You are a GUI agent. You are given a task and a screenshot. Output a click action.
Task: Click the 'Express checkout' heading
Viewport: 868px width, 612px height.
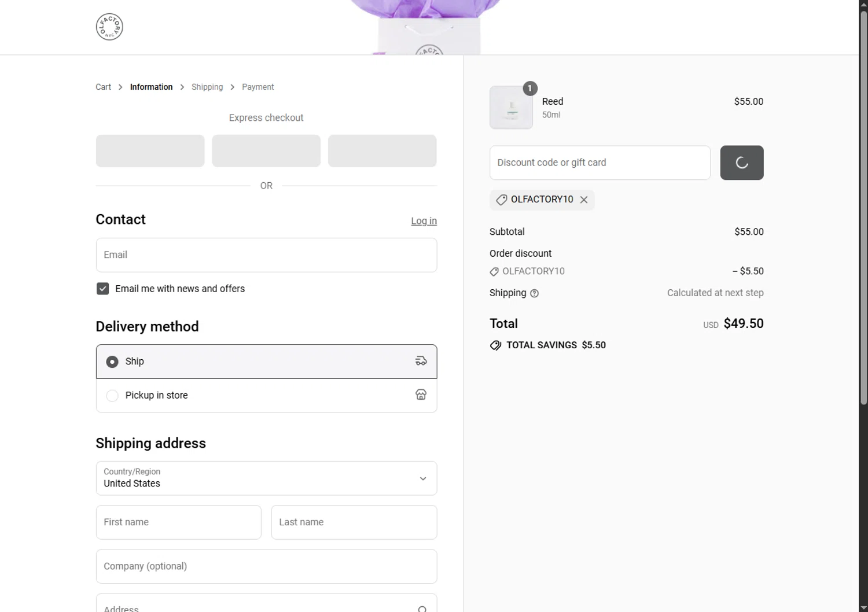point(266,117)
